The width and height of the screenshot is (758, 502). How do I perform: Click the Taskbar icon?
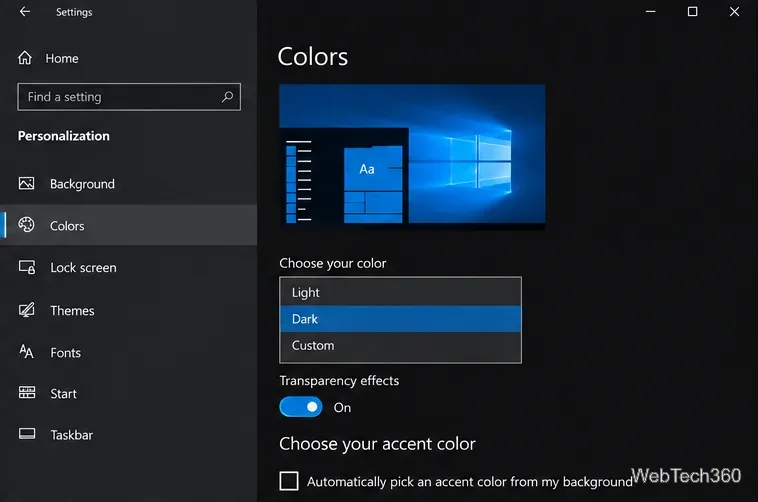(x=27, y=434)
